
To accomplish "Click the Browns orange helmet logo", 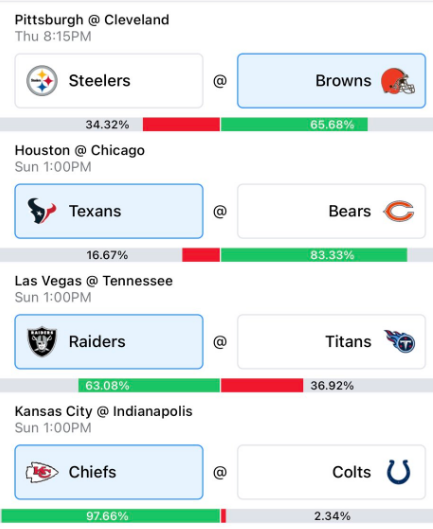I will click(398, 81).
